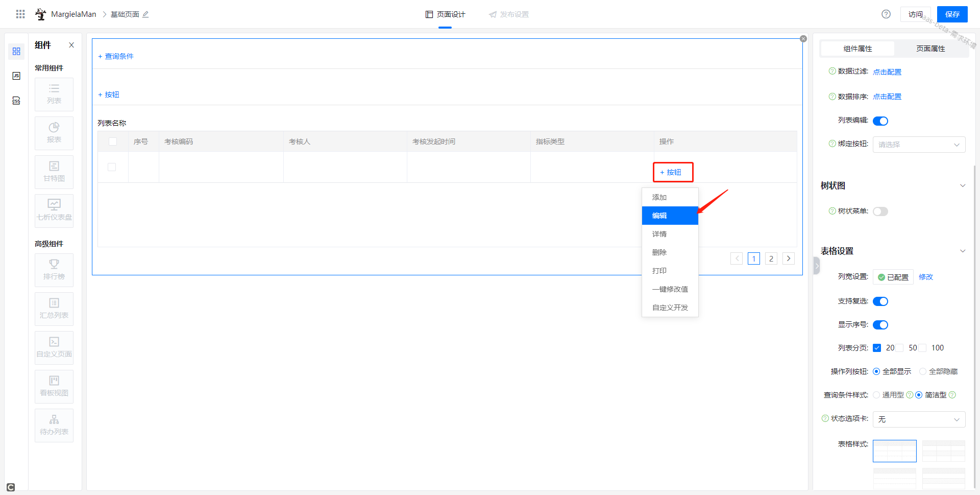Toggle the 显示序号 switch
Image resolution: width=980 pixels, height=495 pixels.
[x=880, y=325]
